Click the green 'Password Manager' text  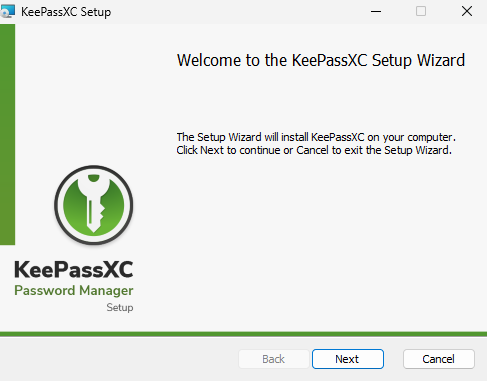pos(74,291)
